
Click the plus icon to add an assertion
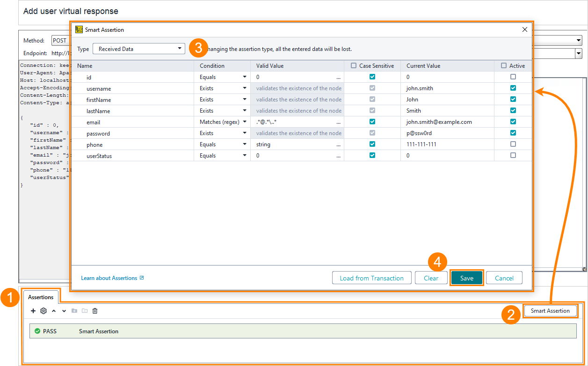(x=33, y=311)
